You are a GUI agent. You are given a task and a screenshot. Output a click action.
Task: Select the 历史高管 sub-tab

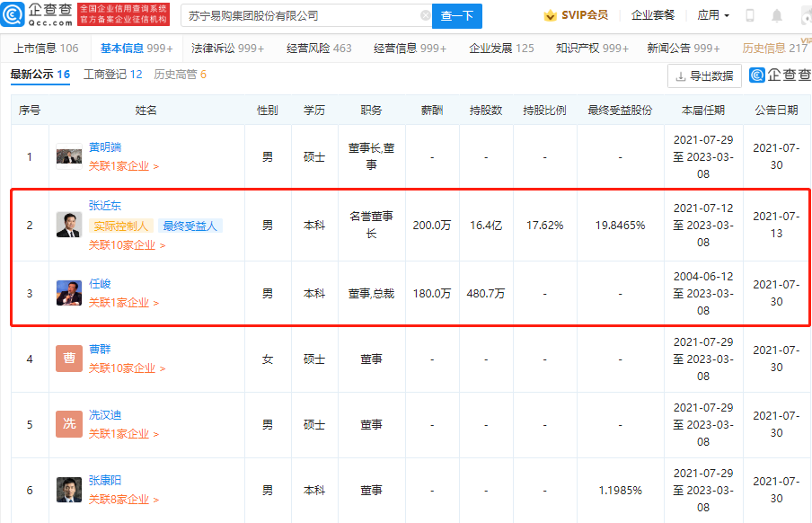[x=180, y=75]
